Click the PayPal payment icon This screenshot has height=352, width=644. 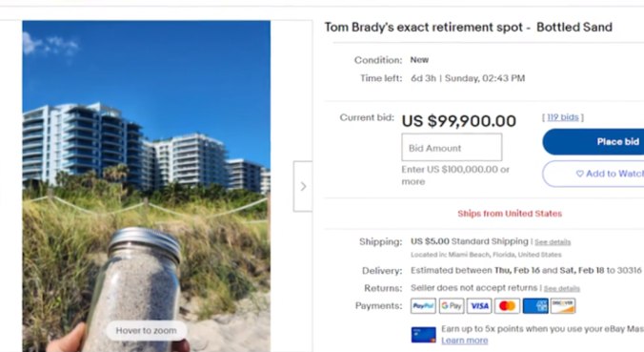point(423,306)
